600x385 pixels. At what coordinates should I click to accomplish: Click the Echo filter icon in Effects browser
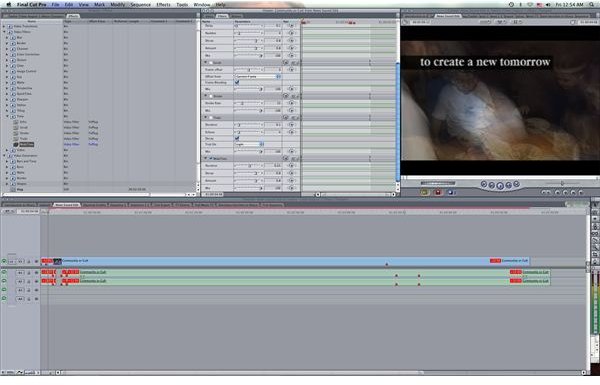[16, 122]
